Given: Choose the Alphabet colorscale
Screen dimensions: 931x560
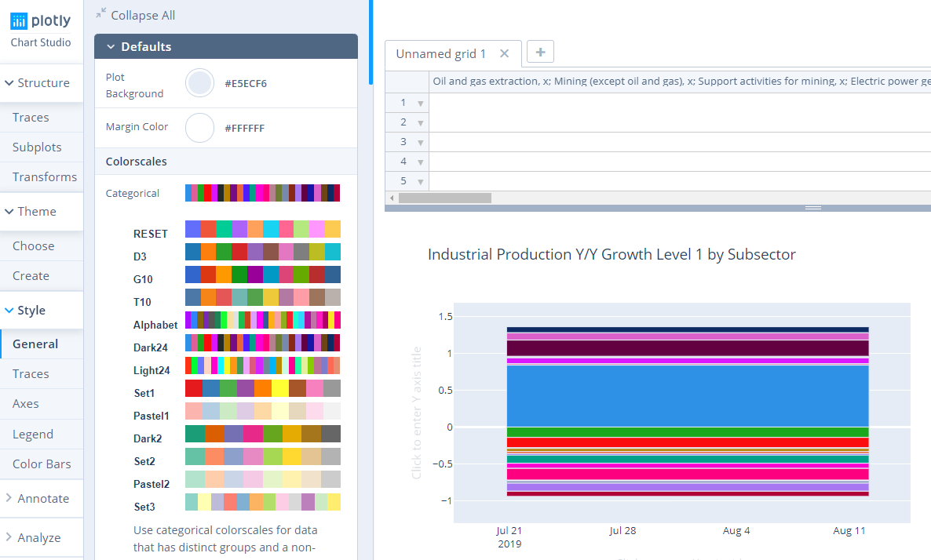Looking at the screenshot, I should (x=262, y=321).
